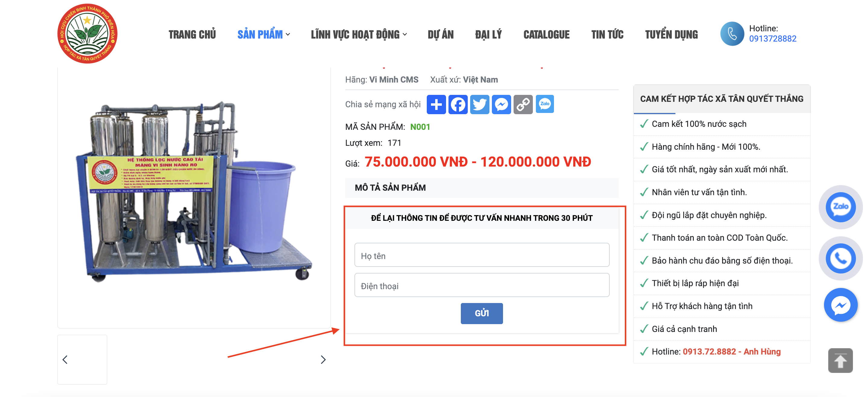Open floating Zalo chat button

coord(840,207)
